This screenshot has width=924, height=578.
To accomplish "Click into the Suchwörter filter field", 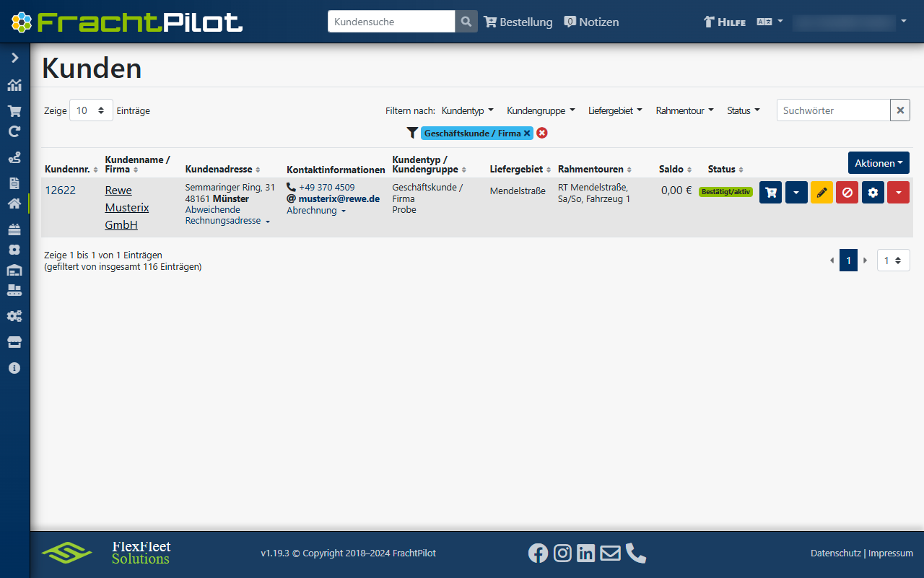I will click(x=834, y=110).
